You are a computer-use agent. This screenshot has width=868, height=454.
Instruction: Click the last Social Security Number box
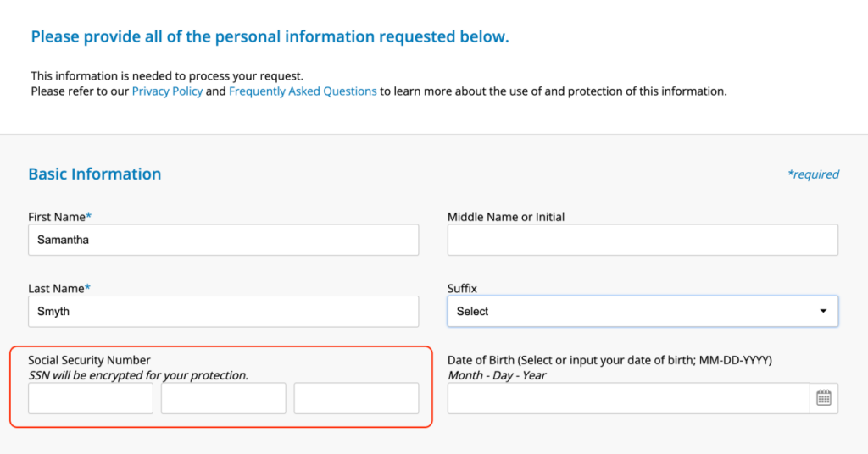click(356, 398)
